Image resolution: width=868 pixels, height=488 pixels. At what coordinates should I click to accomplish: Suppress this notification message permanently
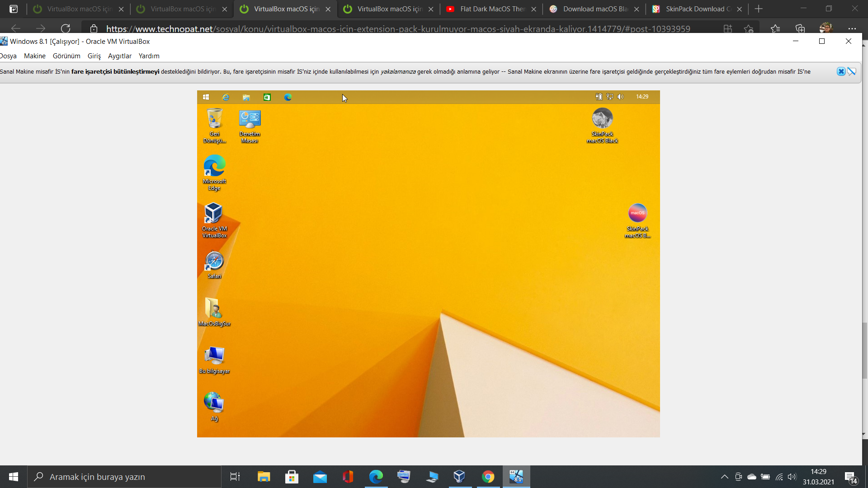(x=852, y=71)
